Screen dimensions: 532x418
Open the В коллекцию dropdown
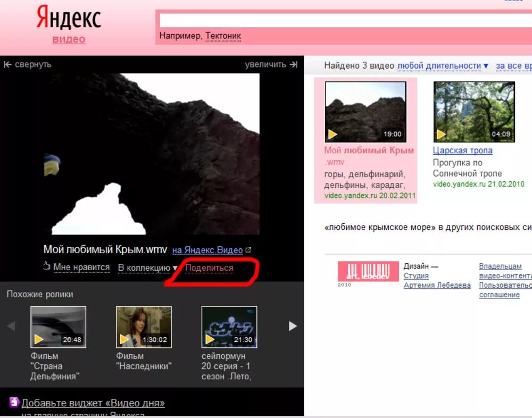[147, 267]
